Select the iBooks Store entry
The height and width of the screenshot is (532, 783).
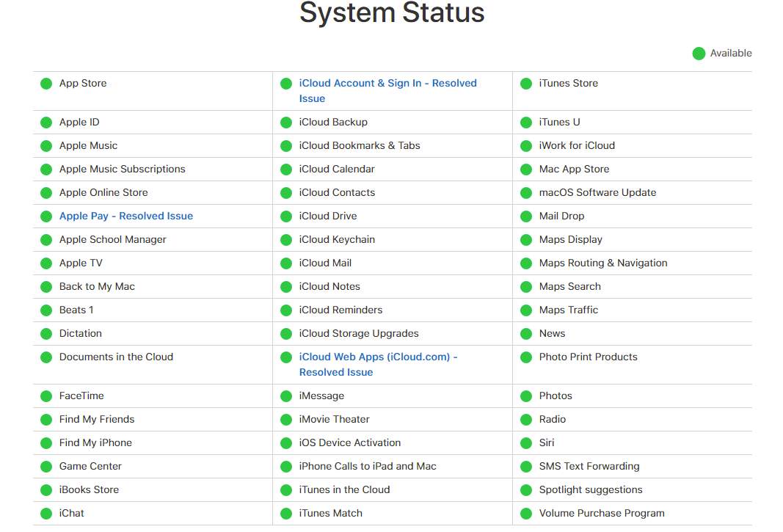[90, 489]
